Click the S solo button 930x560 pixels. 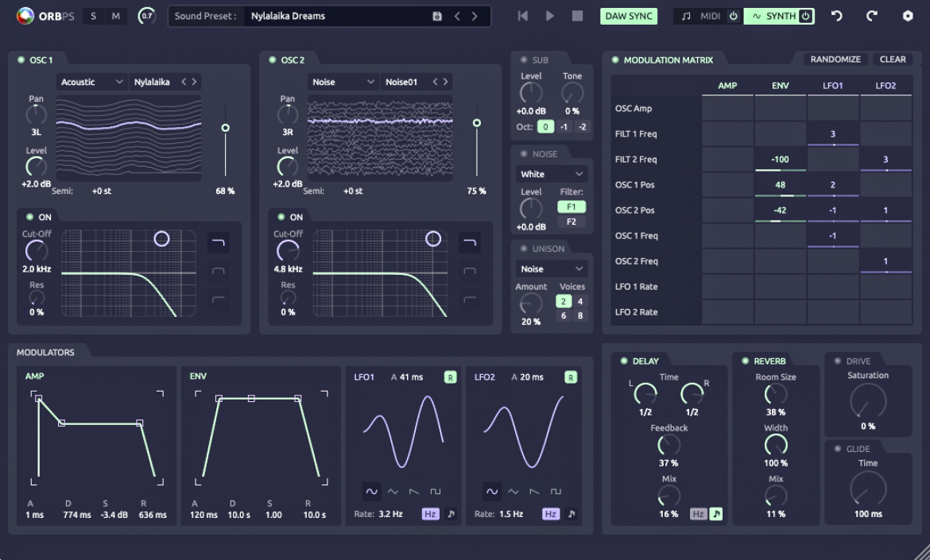[93, 16]
